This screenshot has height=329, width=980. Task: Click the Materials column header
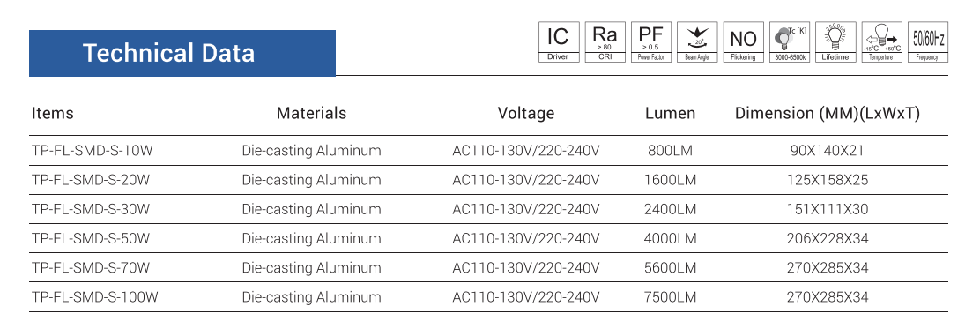pos(311,113)
